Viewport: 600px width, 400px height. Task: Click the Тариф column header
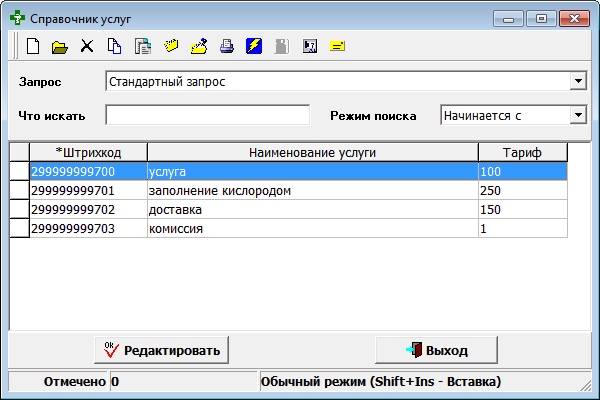523,152
